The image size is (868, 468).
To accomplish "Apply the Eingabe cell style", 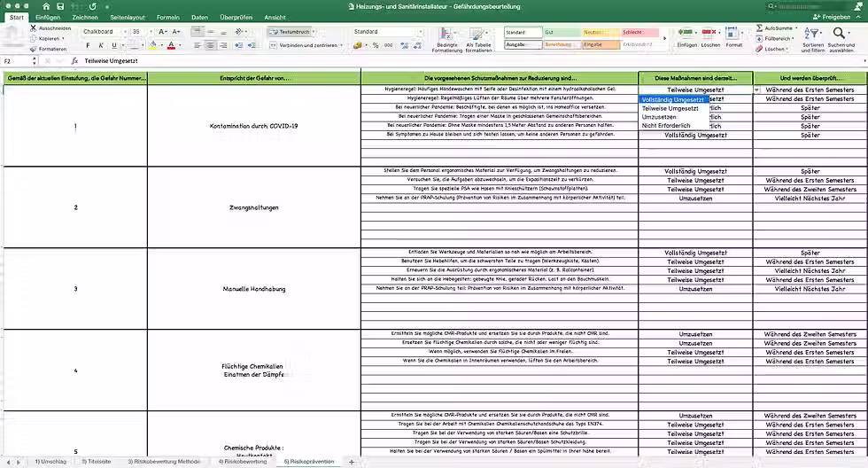I will pyautogui.click(x=601, y=44).
